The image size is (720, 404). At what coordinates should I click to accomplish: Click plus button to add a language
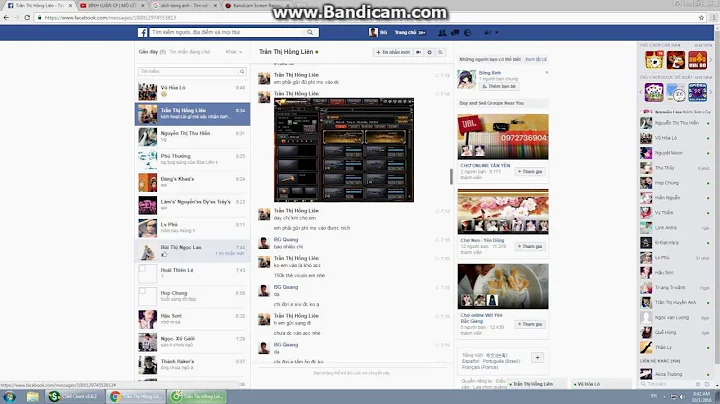(537, 357)
